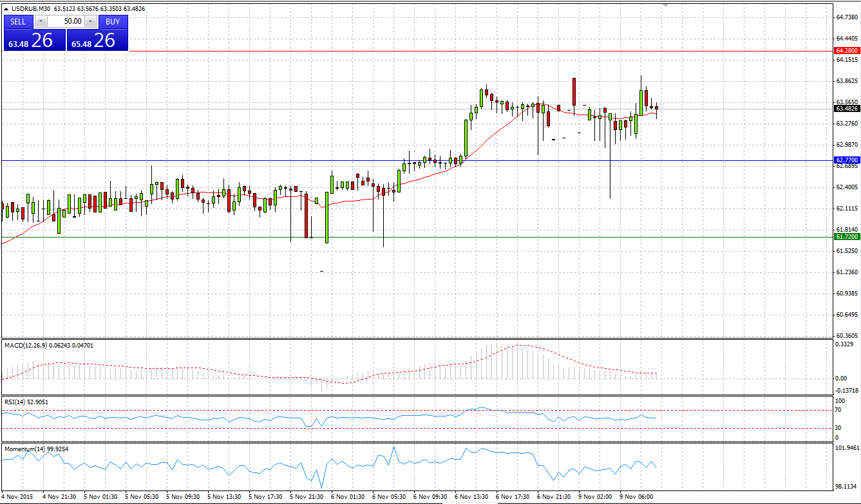Click the sell price 63.48 panel

(x=34, y=40)
